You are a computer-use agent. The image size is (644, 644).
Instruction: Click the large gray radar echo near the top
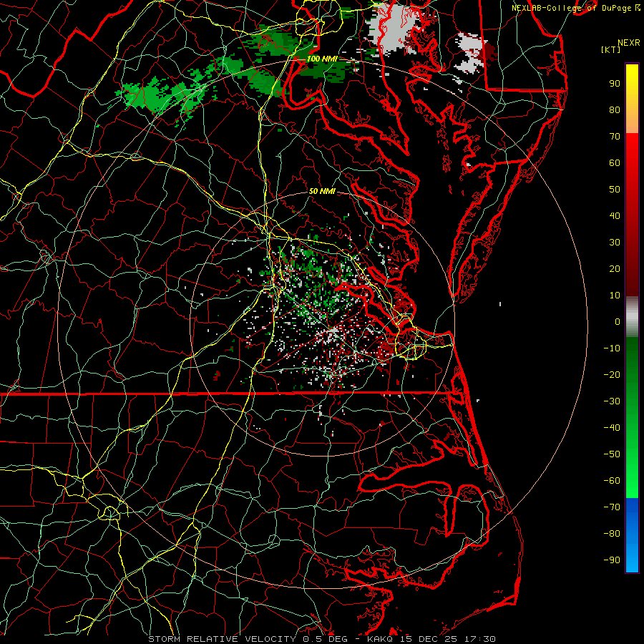coord(394,26)
